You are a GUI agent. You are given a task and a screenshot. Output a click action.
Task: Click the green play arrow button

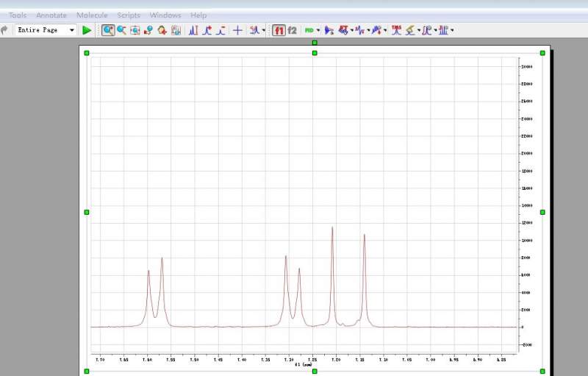(87, 30)
